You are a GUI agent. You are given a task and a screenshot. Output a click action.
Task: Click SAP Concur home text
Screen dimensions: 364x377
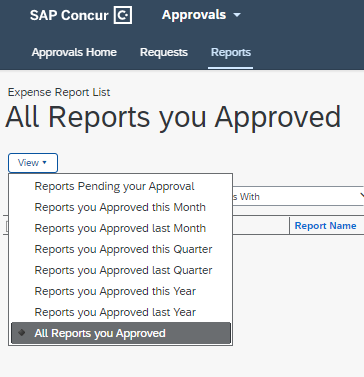(69, 15)
